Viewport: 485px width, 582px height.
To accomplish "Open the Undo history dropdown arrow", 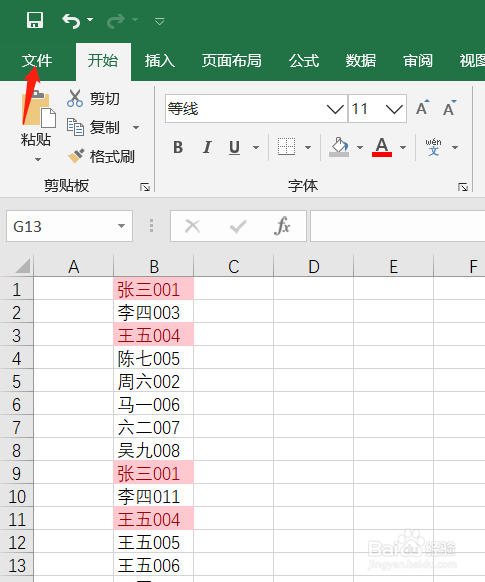I will 90,20.
